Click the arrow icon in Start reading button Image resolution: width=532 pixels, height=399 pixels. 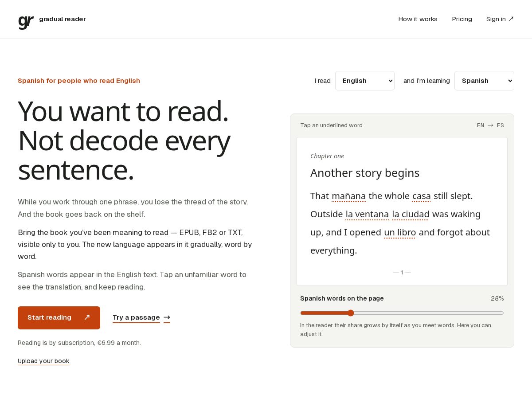click(x=87, y=317)
